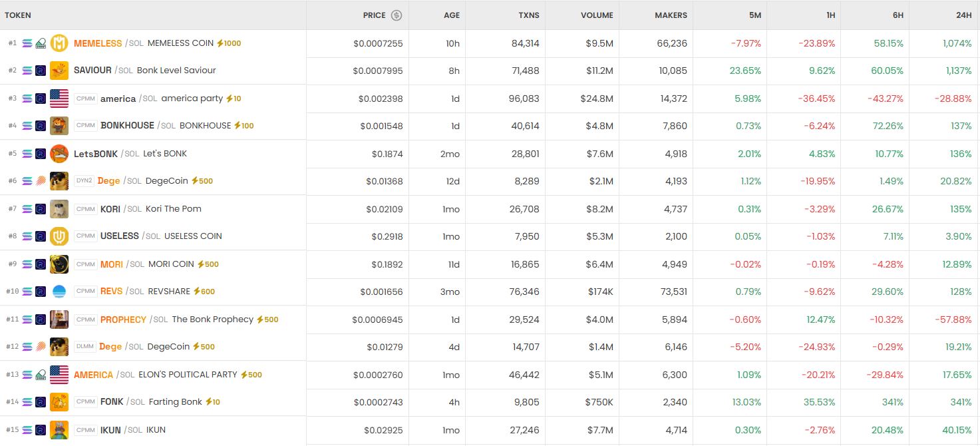The height and width of the screenshot is (446, 980).
Task: Click the Meteora DEX icon in row #6
Action: (x=40, y=181)
